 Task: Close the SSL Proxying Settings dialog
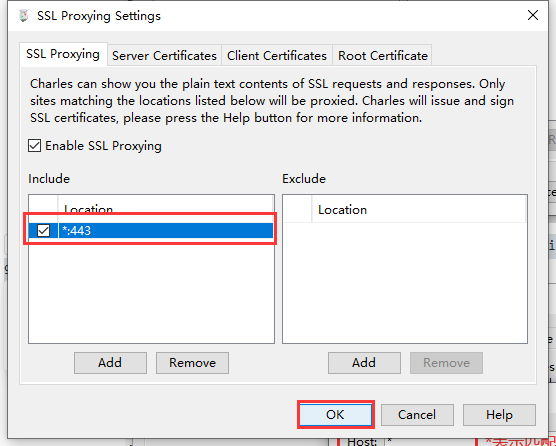pos(533,15)
